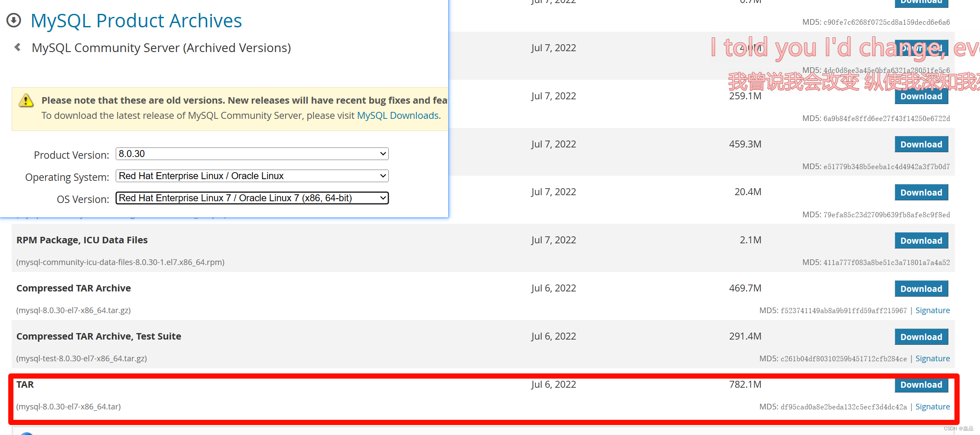Click filename mysql-community-icu-data-files-8.0.30-1.el7.x86_64.rpm
The width and height of the screenshot is (980, 435).
click(120, 262)
